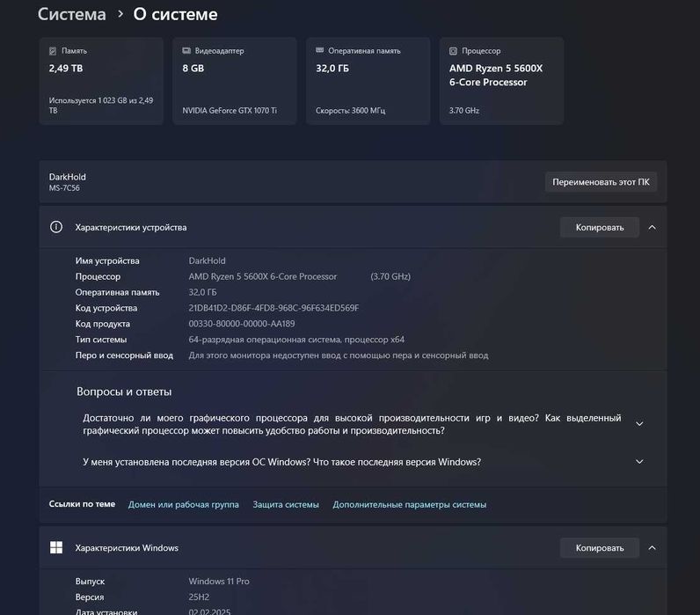The width and height of the screenshot is (700, 615).
Task: Click the info icon beside Характеристики устройства
Action: click(x=56, y=227)
